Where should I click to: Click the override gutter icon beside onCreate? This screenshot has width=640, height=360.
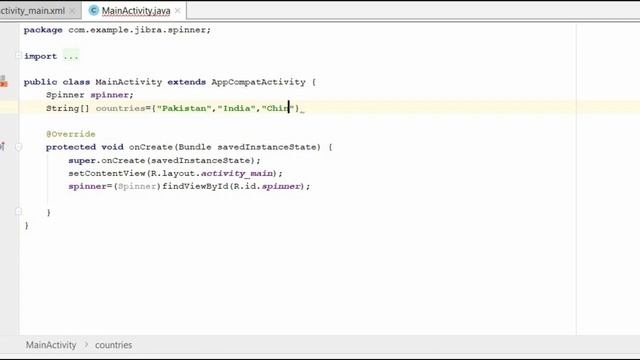click(x=2, y=146)
